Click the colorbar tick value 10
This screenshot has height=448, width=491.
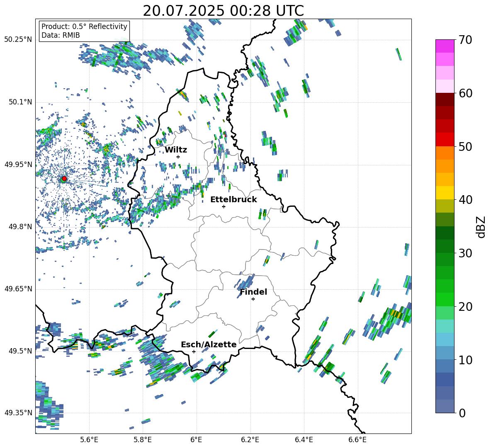coord(465,360)
